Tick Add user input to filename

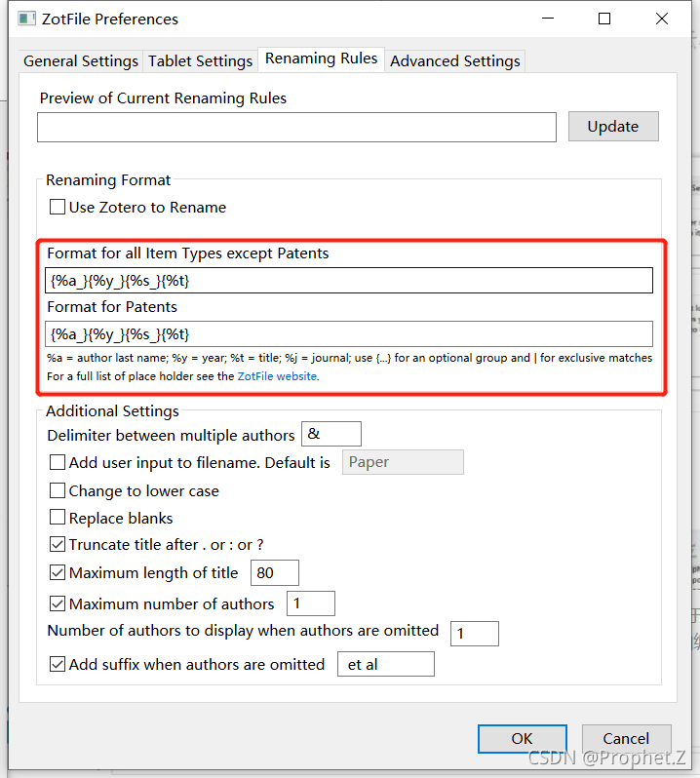point(58,462)
